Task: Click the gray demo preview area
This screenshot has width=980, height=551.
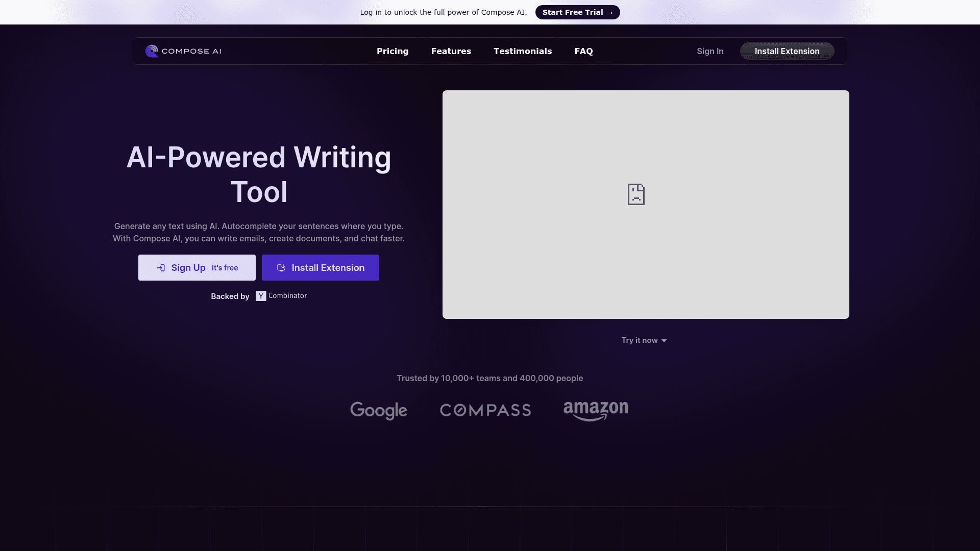Action: (645, 204)
